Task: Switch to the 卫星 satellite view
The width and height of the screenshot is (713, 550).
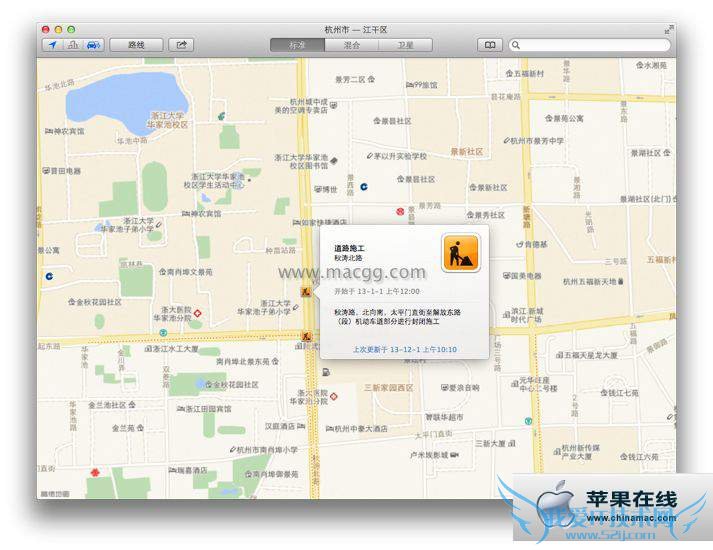Action: [x=406, y=45]
